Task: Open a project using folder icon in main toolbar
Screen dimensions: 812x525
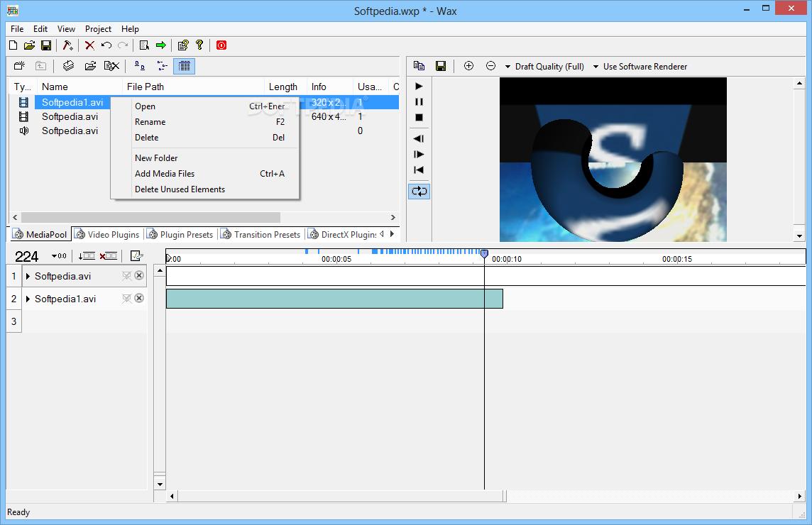Action: 30,45
